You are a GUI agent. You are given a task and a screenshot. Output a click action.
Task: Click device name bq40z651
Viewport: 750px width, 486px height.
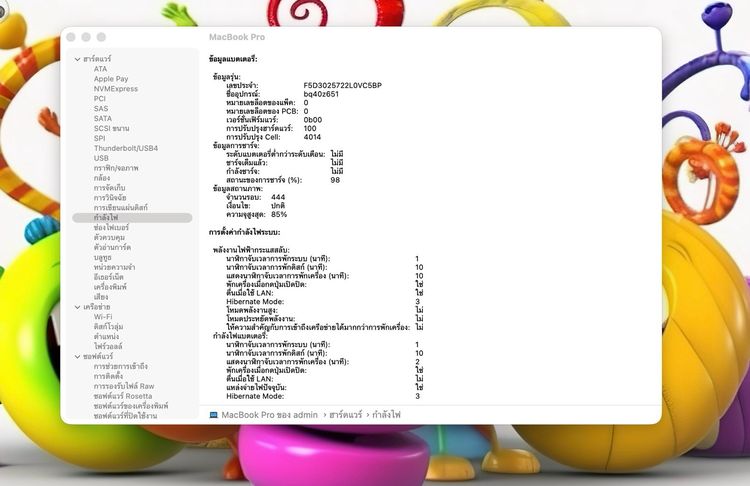coord(321,94)
